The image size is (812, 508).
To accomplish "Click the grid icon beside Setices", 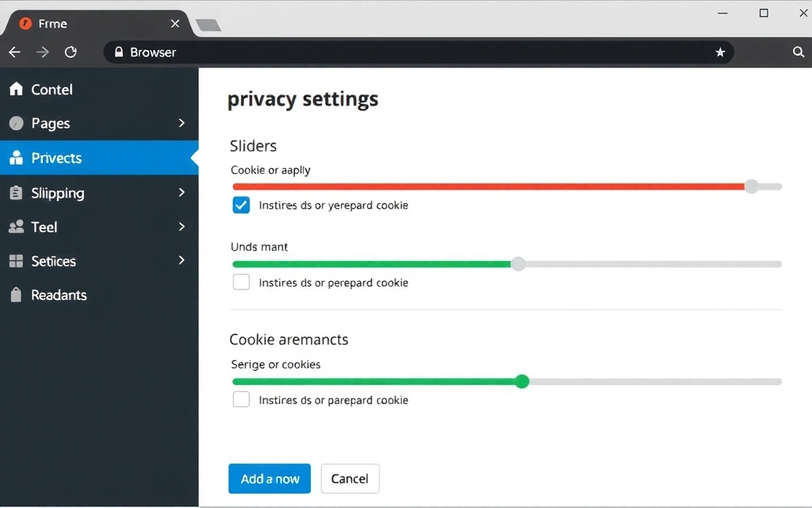I will click(x=16, y=261).
